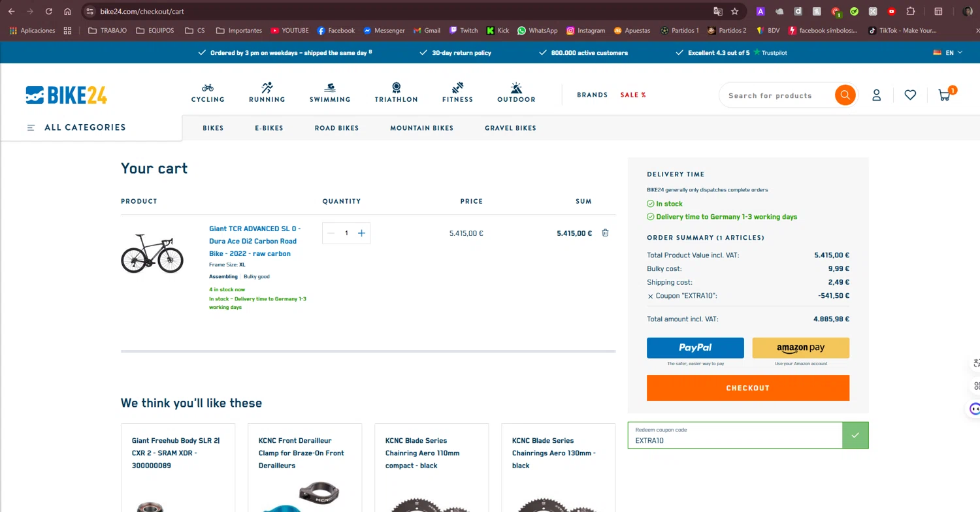
Task: Open the Importantes bookmarks folder
Action: pos(238,31)
